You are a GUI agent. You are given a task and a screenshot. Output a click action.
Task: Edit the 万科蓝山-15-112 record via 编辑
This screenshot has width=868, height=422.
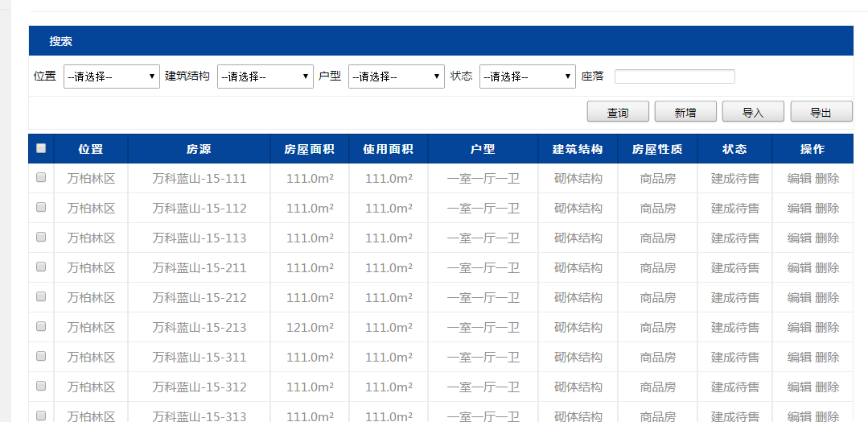pos(800,209)
